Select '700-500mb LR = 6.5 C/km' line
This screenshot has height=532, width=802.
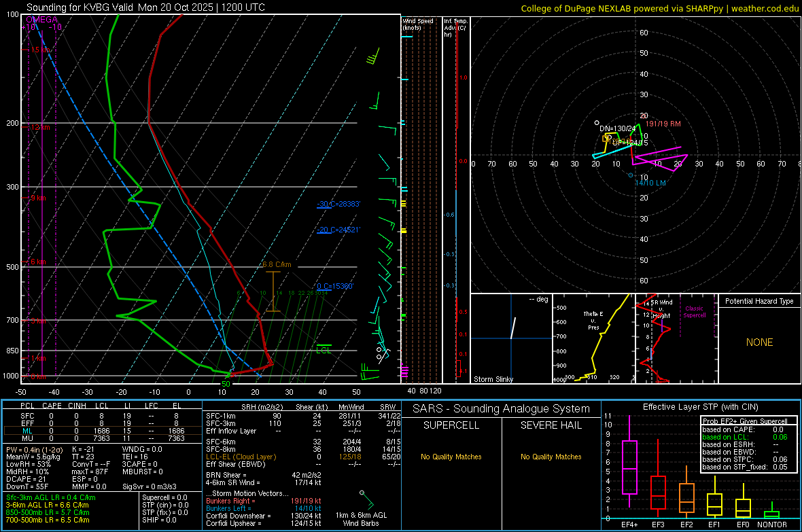coord(48,520)
